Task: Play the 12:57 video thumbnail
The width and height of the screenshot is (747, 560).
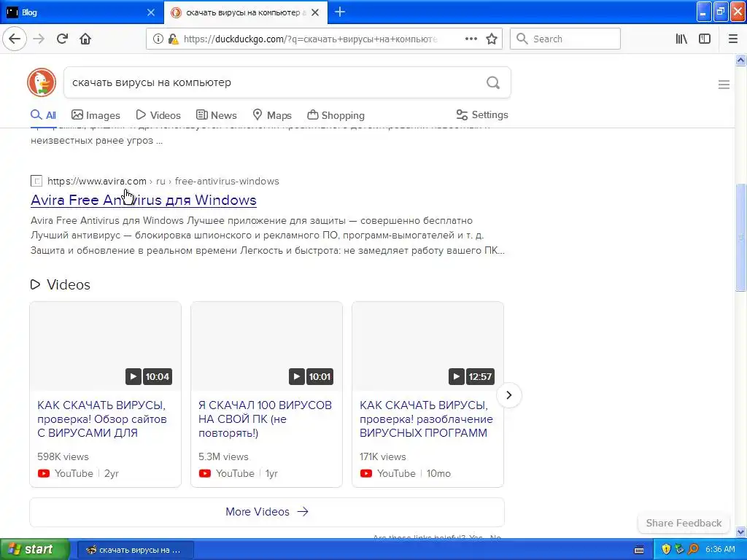Action: coord(427,346)
